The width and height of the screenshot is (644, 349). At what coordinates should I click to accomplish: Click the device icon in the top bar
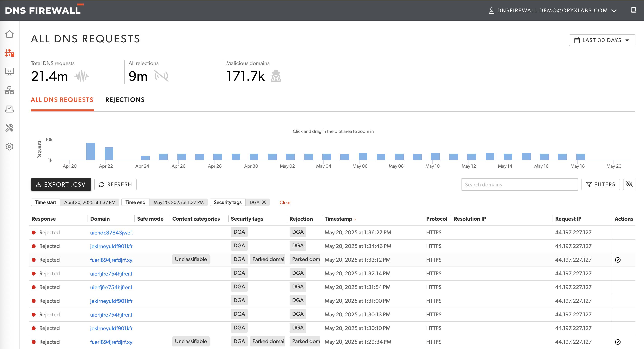tap(633, 10)
